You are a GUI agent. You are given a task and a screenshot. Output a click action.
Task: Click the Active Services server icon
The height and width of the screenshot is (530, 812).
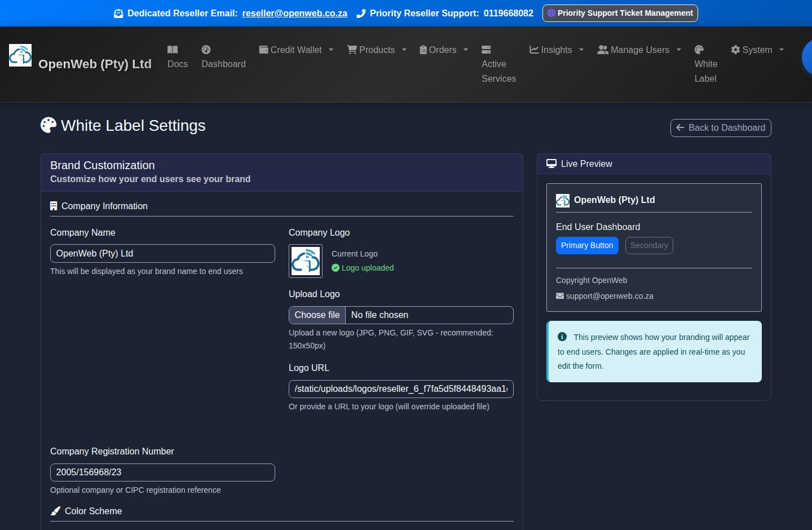coord(486,50)
